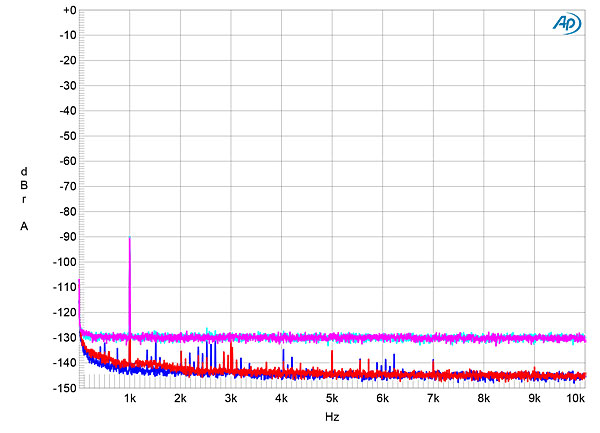Click the letter A under the dBr label

point(23,227)
